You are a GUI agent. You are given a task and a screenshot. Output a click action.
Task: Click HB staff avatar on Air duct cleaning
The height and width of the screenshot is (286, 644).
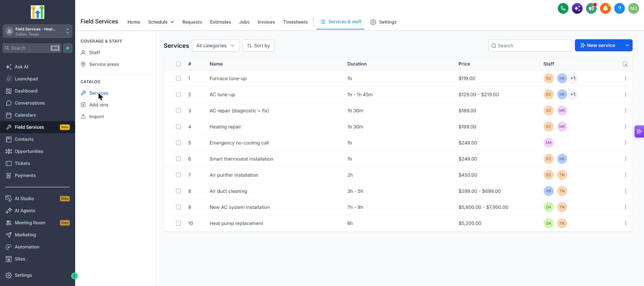coord(548,191)
